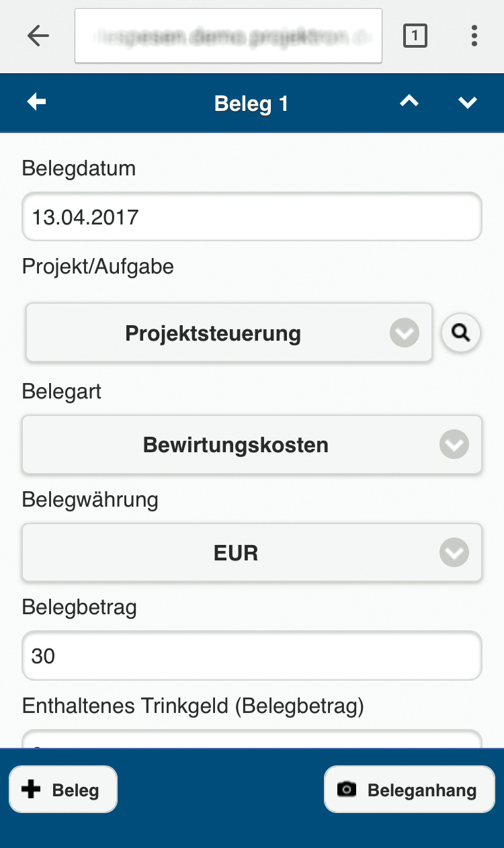Open the EUR currency dropdown
The width and height of the screenshot is (504, 848).
(x=235, y=553)
